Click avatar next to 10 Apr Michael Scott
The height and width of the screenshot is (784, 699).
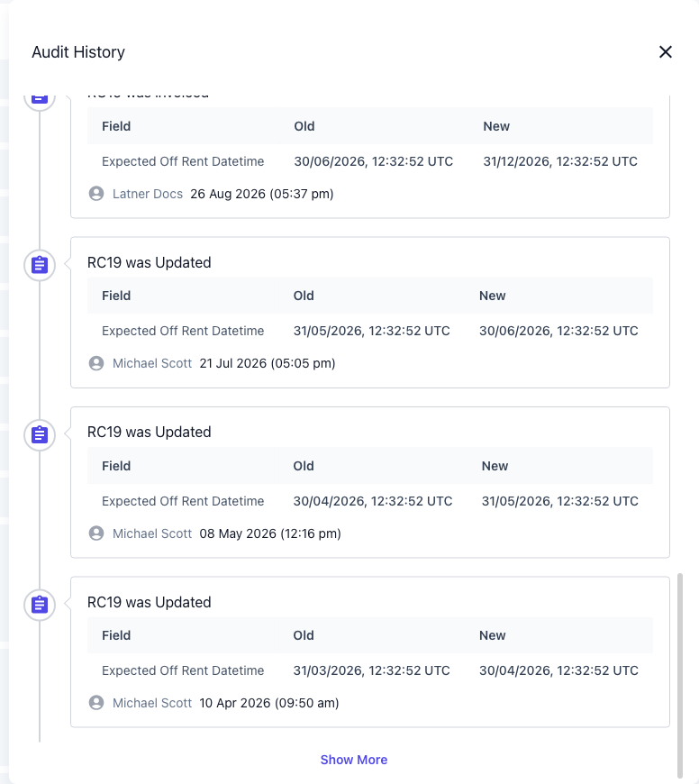(96, 703)
